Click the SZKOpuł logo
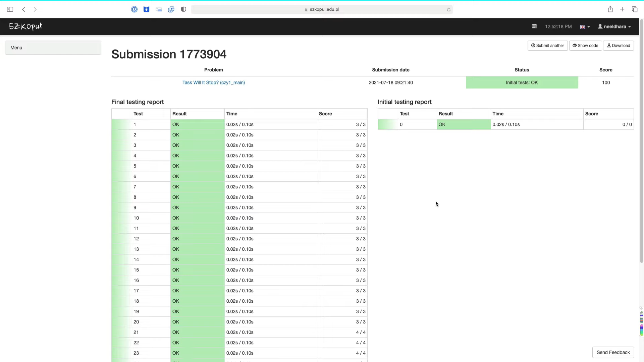The height and width of the screenshot is (362, 644). [25, 26]
